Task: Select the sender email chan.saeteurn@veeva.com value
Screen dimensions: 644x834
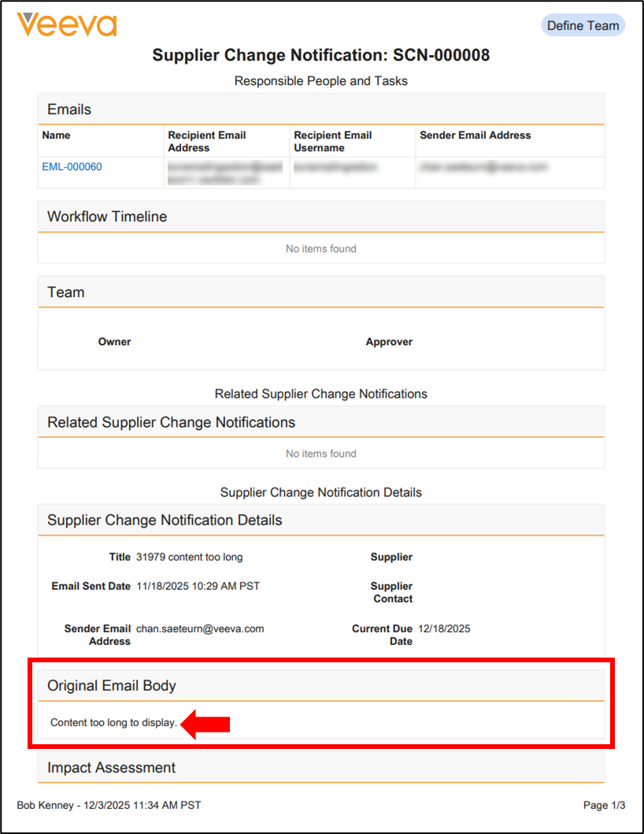Action: click(200, 628)
